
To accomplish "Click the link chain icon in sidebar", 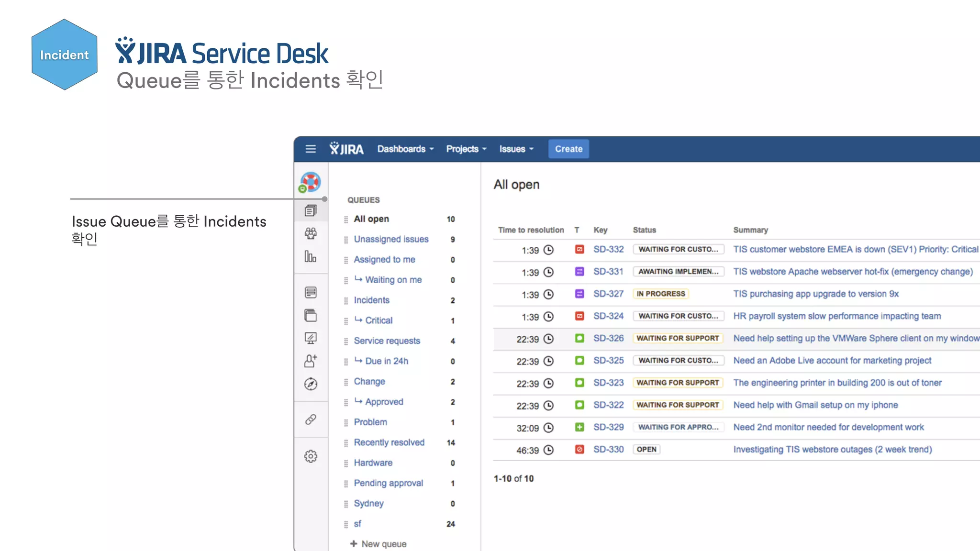I will coord(311,419).
